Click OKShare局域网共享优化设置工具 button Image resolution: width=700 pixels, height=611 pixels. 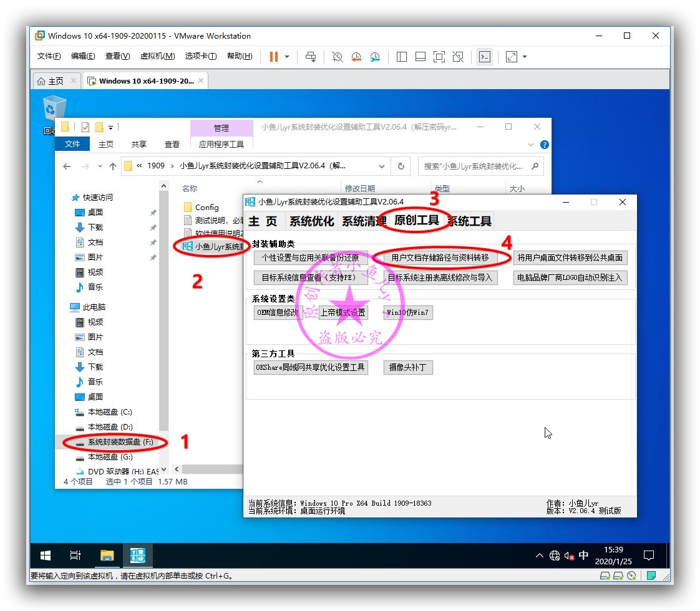[311, 367]
